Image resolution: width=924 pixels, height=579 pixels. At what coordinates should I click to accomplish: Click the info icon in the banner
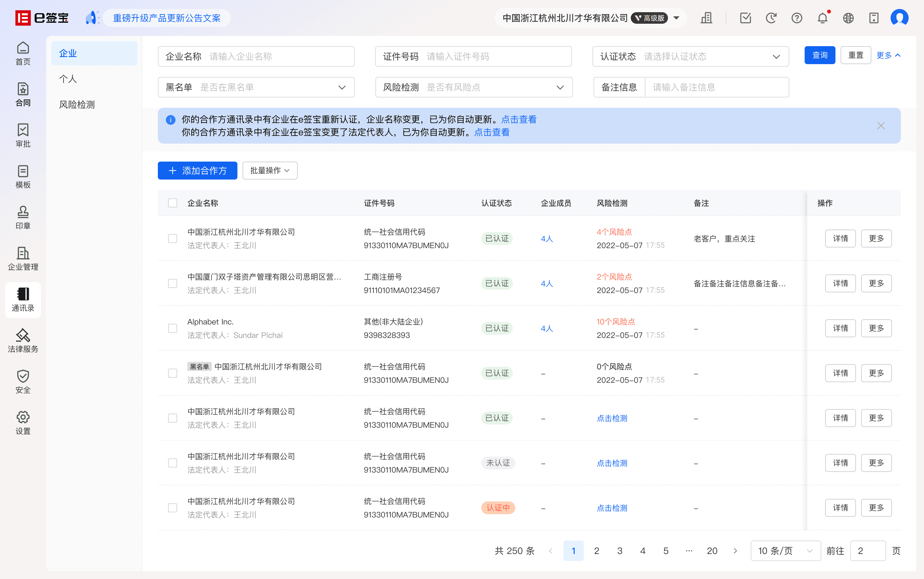[x=171, y=120]
